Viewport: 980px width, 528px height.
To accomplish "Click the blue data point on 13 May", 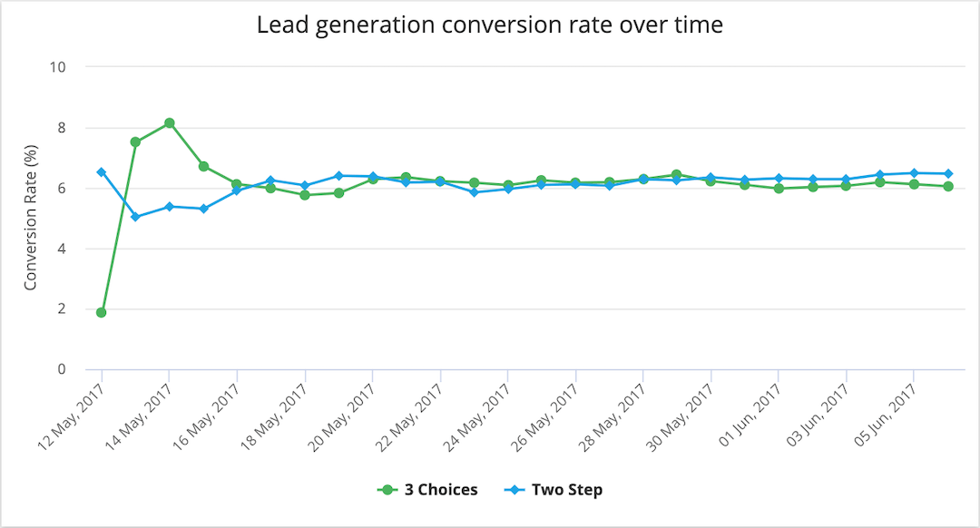I will pos(135,217).
